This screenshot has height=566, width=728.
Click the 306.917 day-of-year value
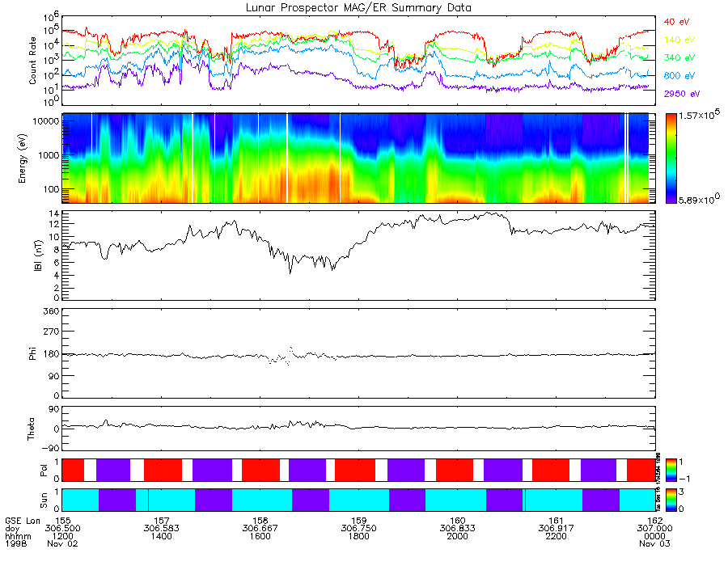point(557,529)
